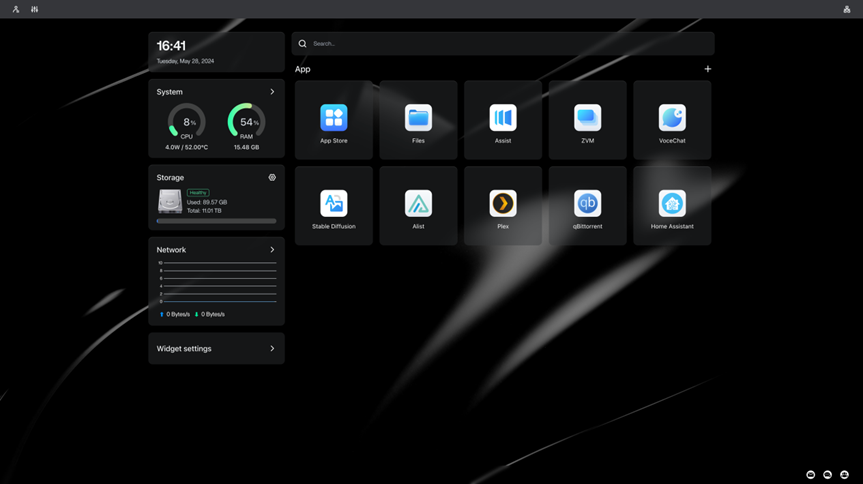Launch Stable Diffusion

334,205
